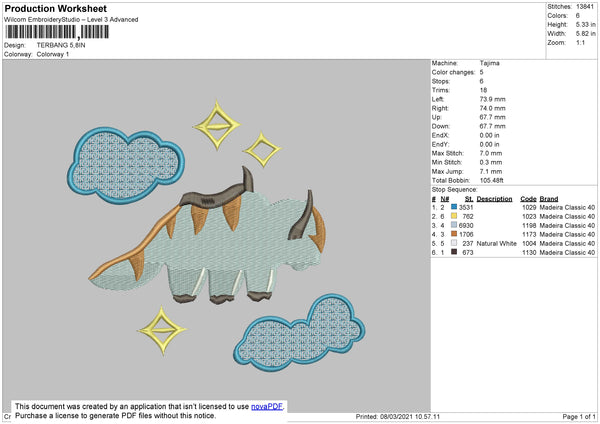Open the novaPDF hyperlink
The image size is (600, 424).
[267, 406]
